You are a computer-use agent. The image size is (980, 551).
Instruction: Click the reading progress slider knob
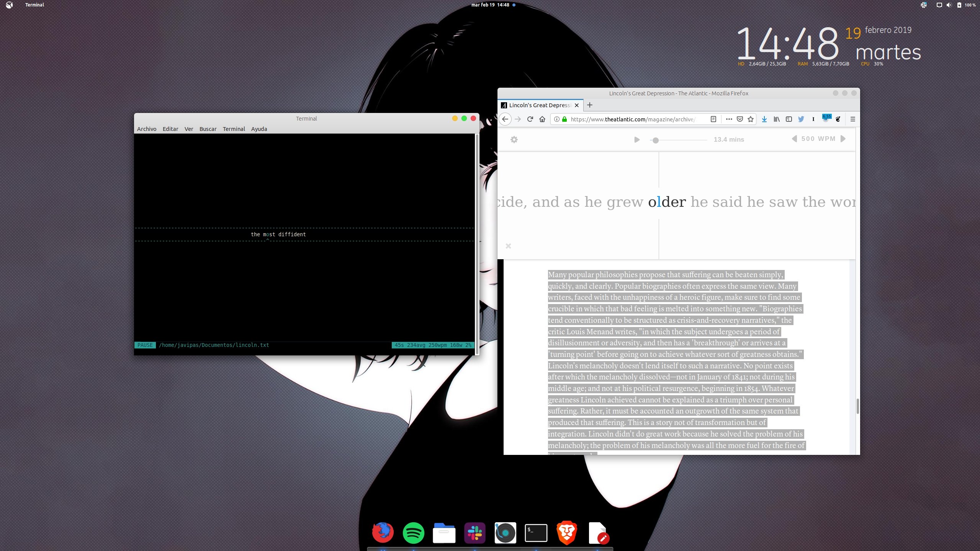(x=656, y=141)
